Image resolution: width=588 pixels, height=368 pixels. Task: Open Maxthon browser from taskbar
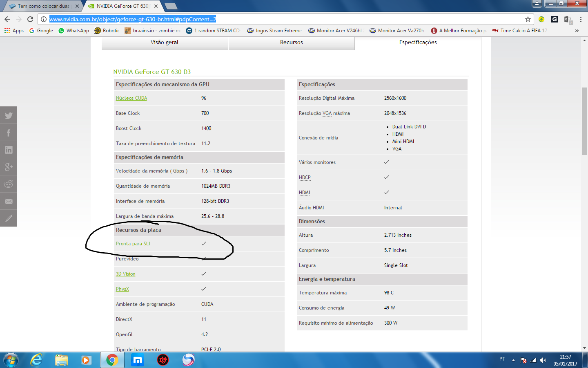(x=138, y=360)
